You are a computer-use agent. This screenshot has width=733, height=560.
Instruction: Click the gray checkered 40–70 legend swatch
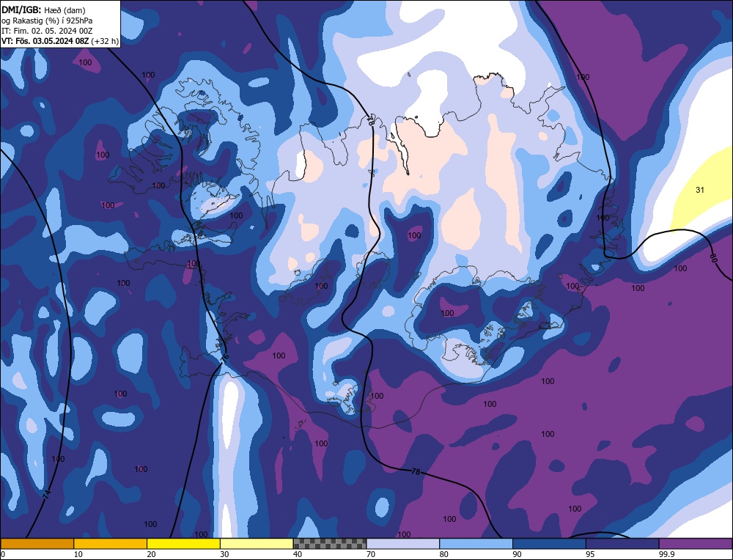330,543
